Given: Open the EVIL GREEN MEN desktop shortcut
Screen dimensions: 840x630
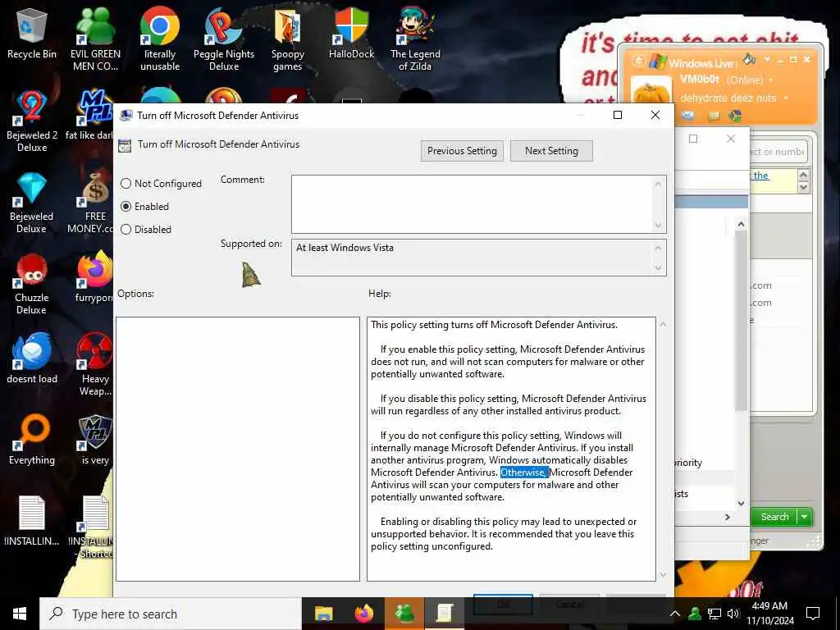Looking at the screenshot, I should tap(95, 39).
